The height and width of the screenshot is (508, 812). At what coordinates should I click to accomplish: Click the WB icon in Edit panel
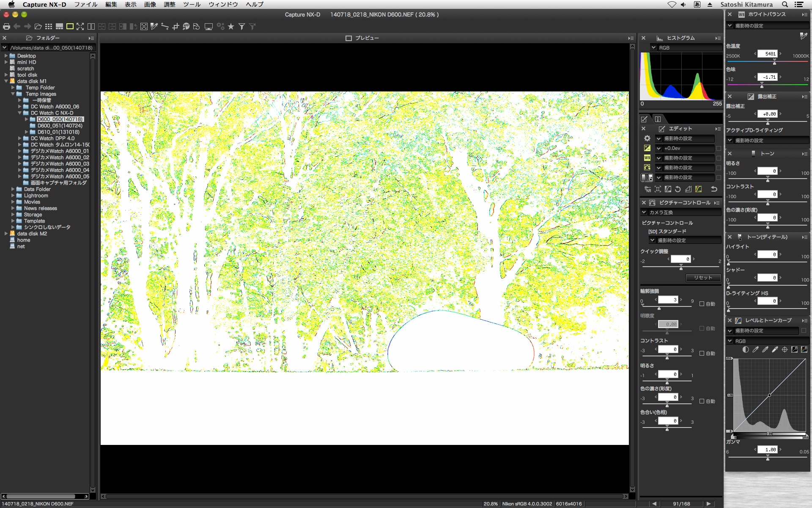coord(647,158)
